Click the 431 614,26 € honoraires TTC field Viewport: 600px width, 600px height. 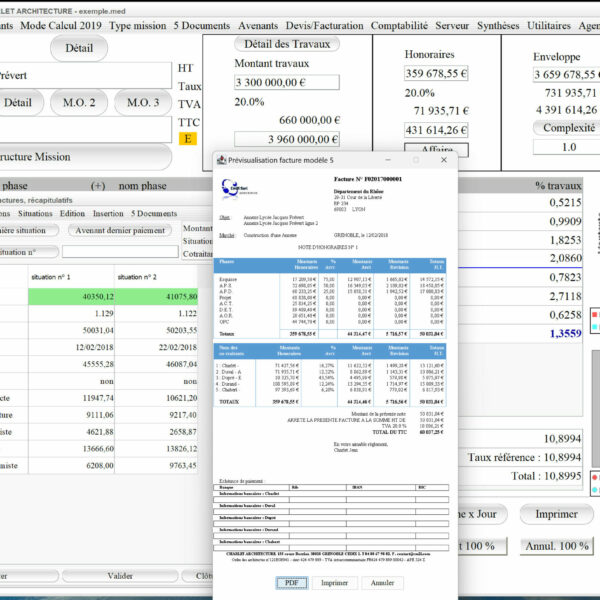tap(436, 130)
